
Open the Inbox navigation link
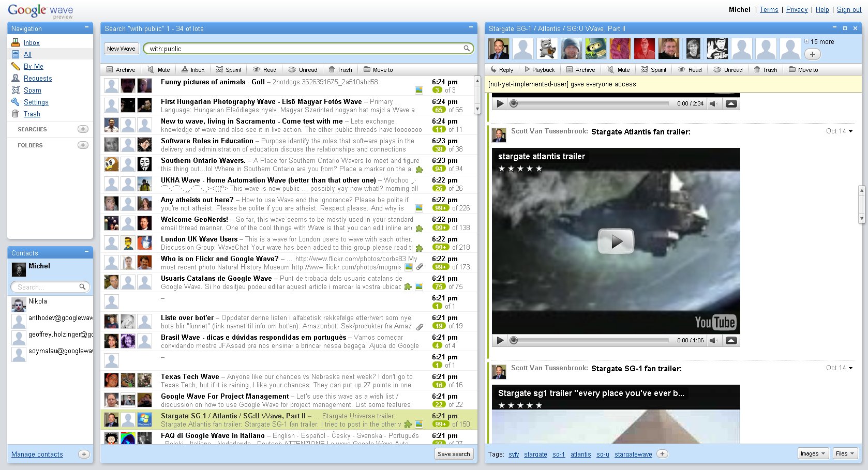32,43
